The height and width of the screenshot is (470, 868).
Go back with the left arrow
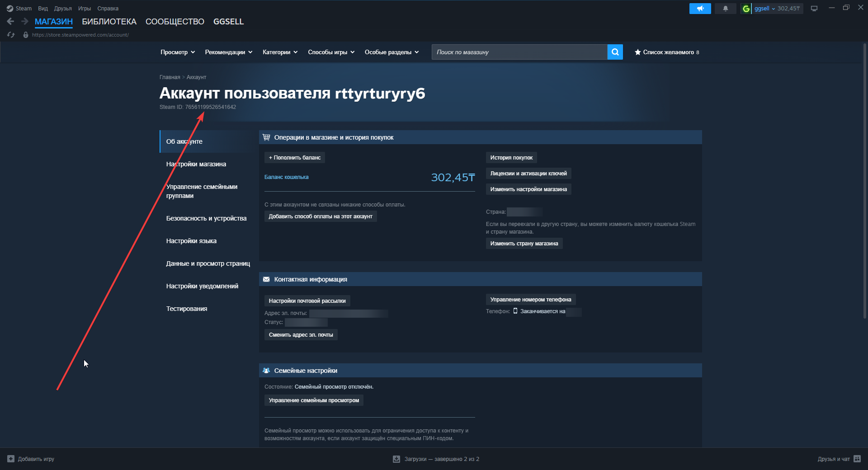click(x=10, y=21)
